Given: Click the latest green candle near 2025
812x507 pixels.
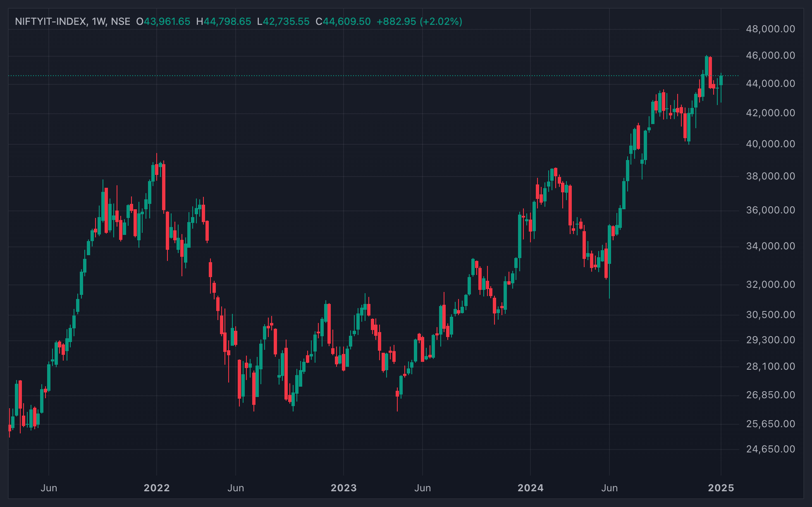Looking at the screenshot, I should [721, 81].
